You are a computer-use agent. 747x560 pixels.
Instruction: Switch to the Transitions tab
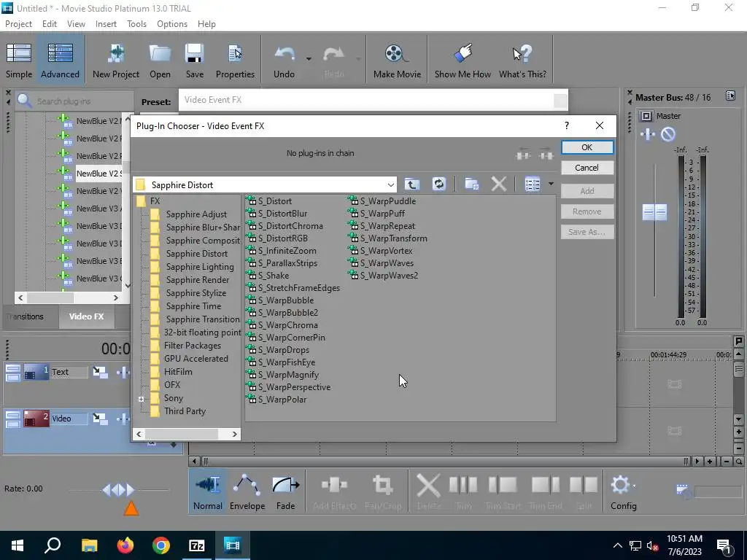click(26, 316)
